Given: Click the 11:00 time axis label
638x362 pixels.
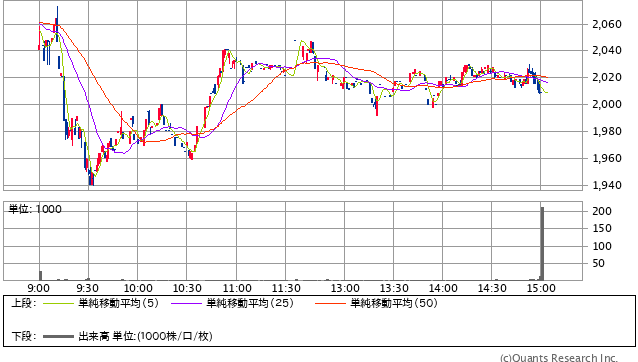Looking at the screenshot, I should coord(237,288).
